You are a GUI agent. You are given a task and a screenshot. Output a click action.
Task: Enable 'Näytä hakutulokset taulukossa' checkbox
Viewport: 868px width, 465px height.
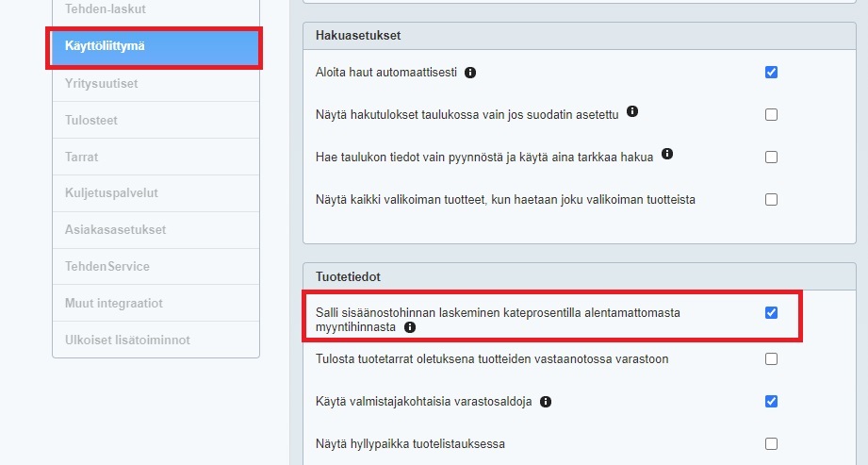pos(771,115)
